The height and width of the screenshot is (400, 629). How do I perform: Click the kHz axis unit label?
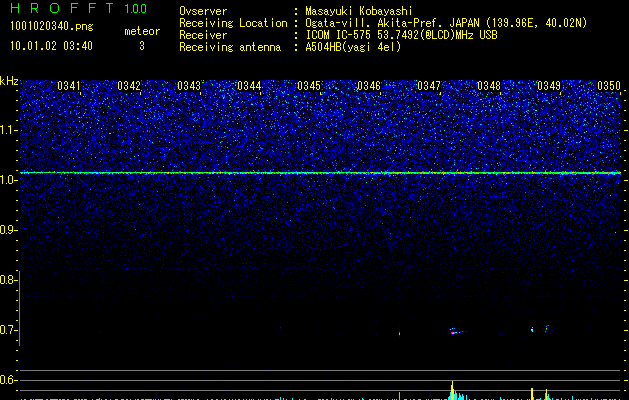pyautogui.click(x=9, y=81)
